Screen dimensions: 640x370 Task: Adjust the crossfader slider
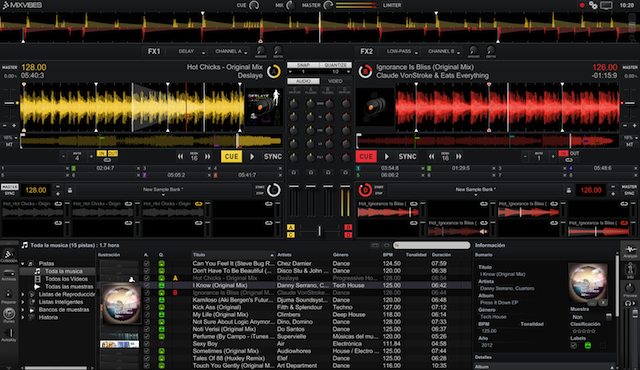[319, 231]
